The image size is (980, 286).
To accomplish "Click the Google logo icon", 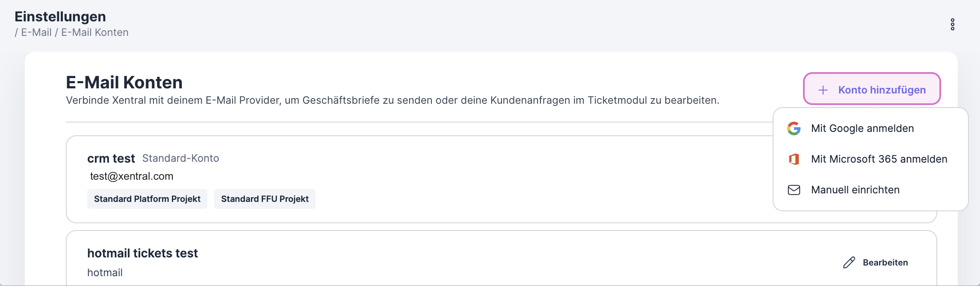I will [x=794, y=128].
